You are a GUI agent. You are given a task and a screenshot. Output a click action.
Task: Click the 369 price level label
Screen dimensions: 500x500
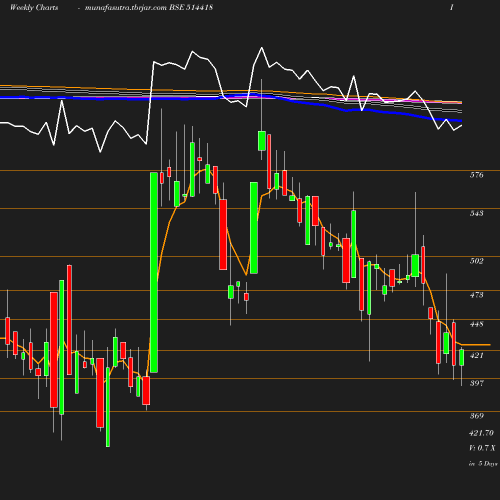(476, 416)
